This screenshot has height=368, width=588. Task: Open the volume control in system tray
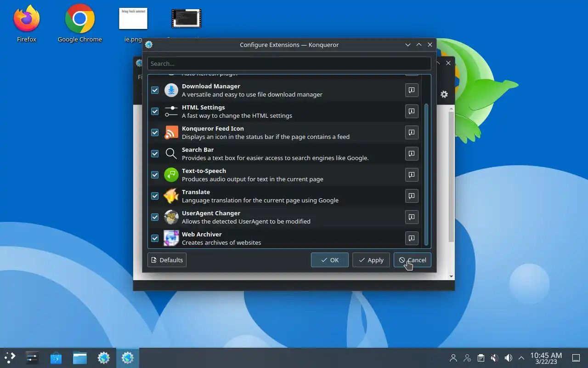pyautogui.click(x=509, y=358)
